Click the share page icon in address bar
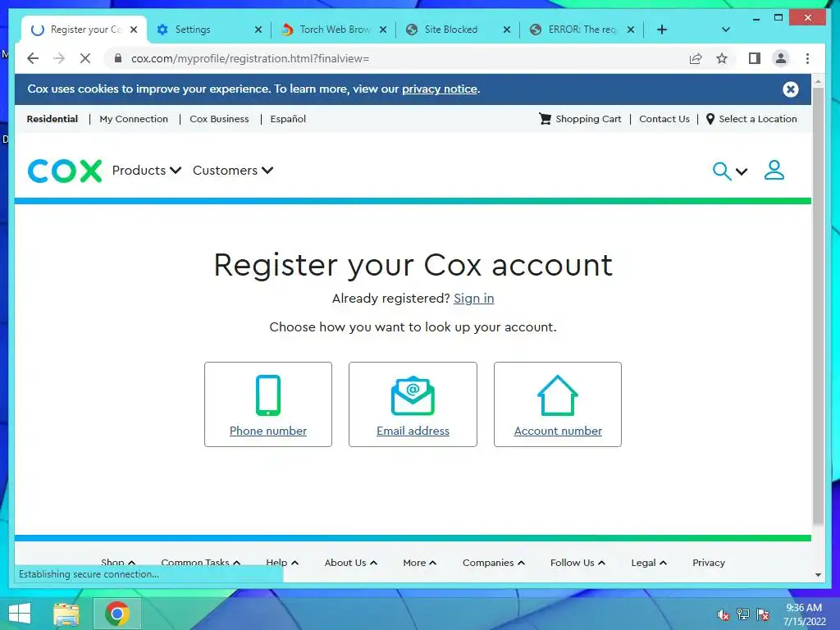Image resolution: width=840 pixels, height=630 pixels. (696, 58)
